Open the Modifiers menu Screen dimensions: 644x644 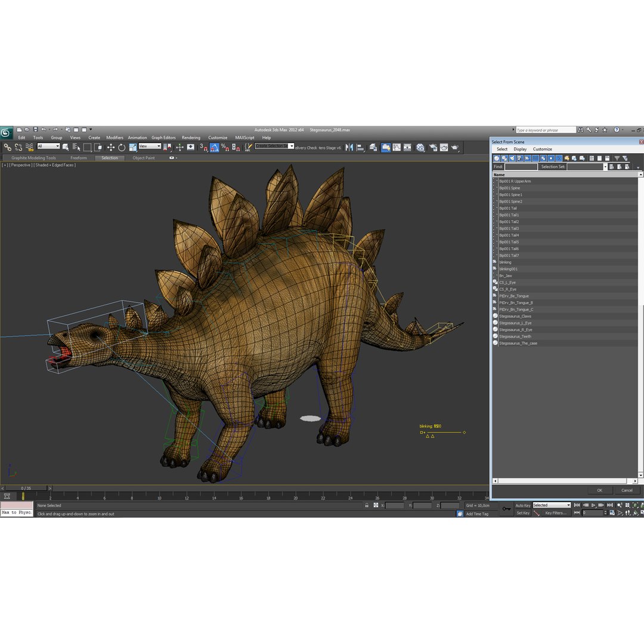tap(114, 138)
